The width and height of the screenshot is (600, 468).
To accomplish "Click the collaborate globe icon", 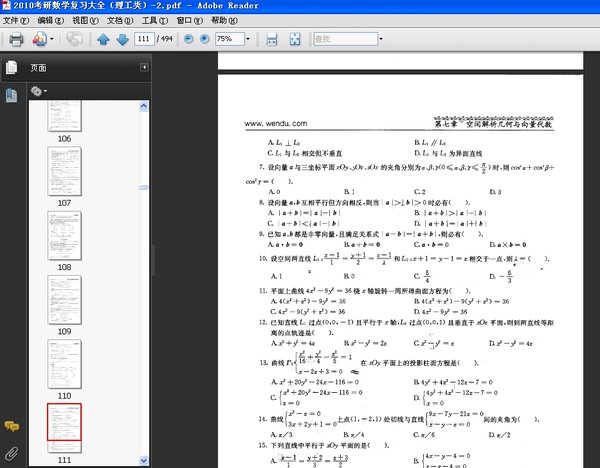I will 74,39.
